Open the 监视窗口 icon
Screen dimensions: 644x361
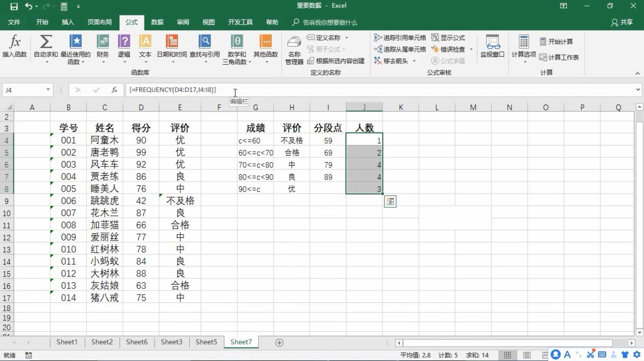tap(492, 42)
